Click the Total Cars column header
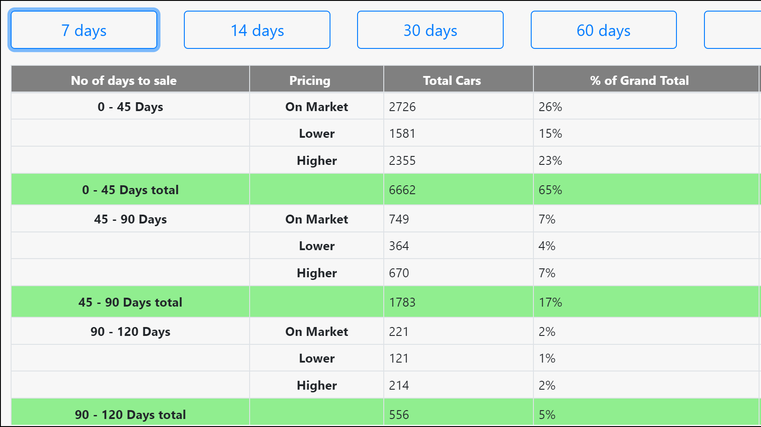The image size is (761, 427). click(x=457, y=80)
